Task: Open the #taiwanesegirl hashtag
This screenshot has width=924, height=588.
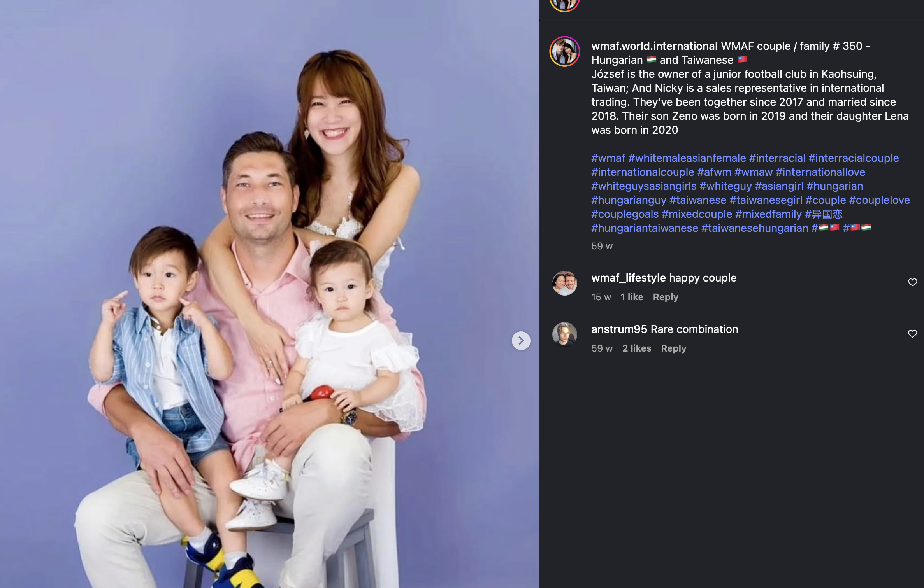Action: click(766, 200)
